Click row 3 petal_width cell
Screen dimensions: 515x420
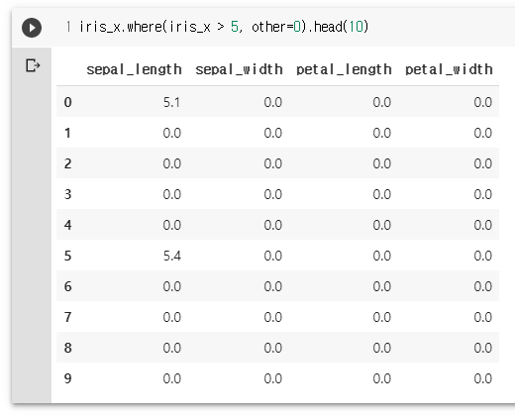483,194
